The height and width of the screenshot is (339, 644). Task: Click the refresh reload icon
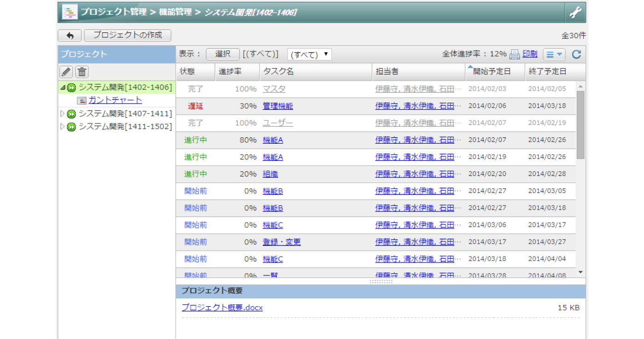pyautogui.click(x=576, y=54)
